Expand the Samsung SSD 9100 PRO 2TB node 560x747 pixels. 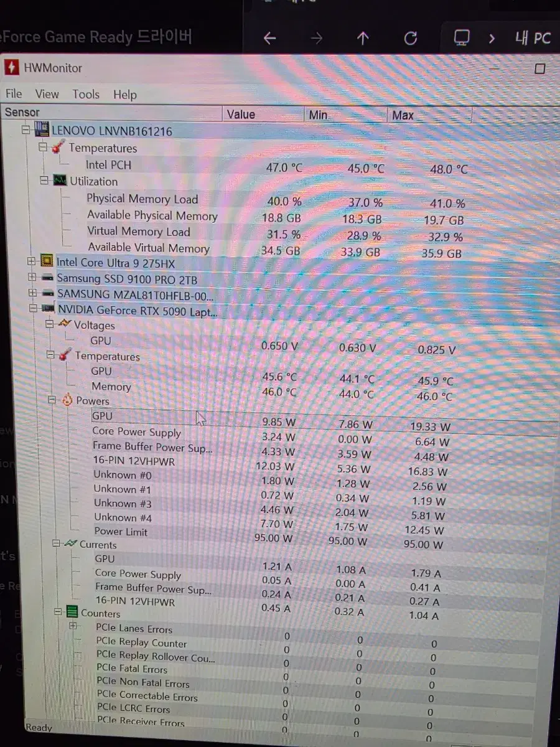pyautogui.click(x=32, y=277)
